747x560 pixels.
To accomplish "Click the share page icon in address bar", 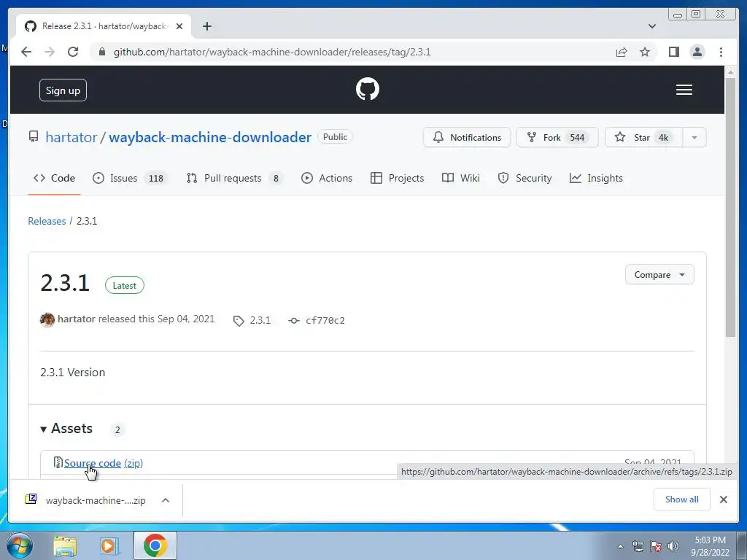I will click(622, 52).
